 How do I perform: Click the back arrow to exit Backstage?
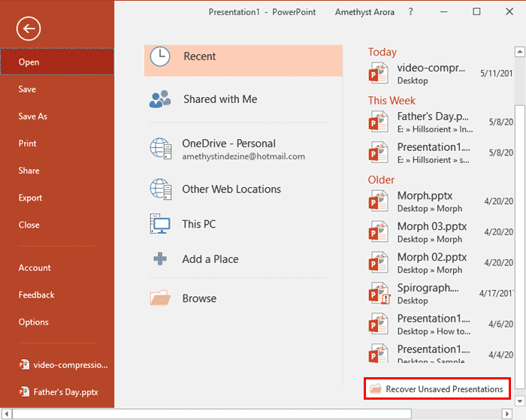[29, 29]
